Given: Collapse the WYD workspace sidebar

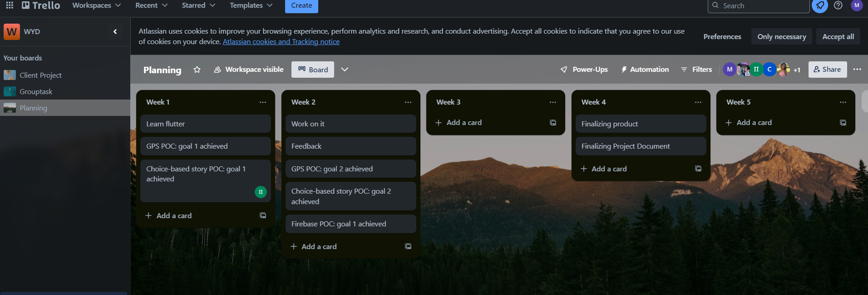Looking at the screenshot, I should point(115,32).
